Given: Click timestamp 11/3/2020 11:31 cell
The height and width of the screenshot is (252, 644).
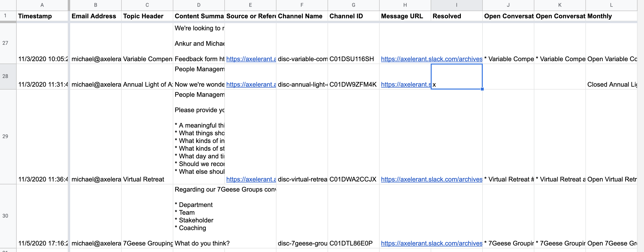Looking at the screenshot, I should click(42, 77).
